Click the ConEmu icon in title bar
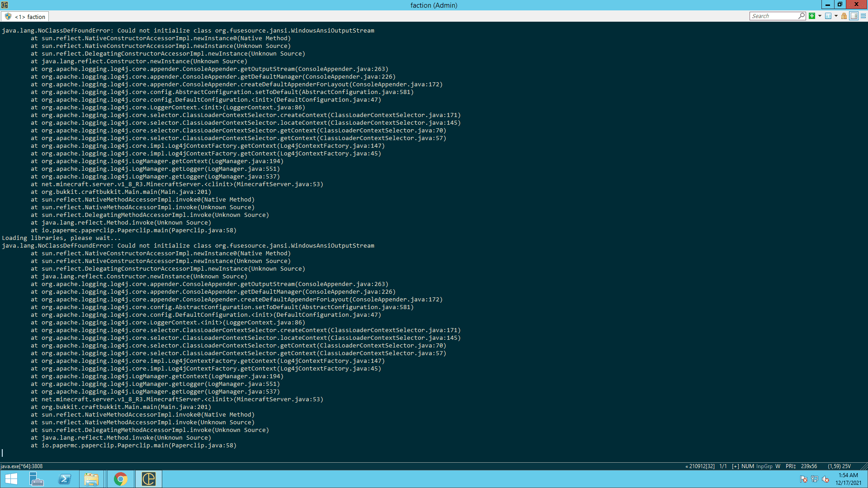The width and height of the screenshot is (868, 488). tap(5, 5)
